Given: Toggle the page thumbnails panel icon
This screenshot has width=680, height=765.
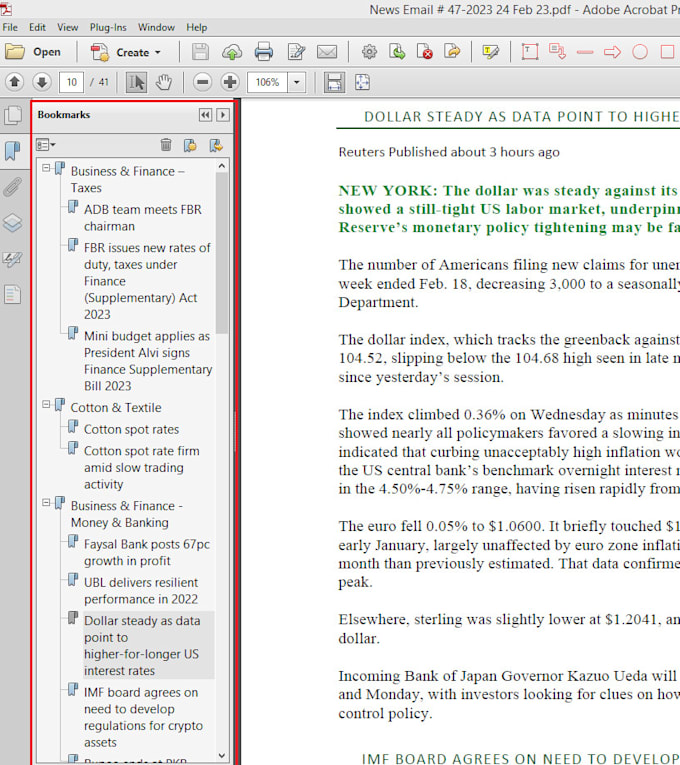Looking at the screenshot, I should click(x=13, y=115).
